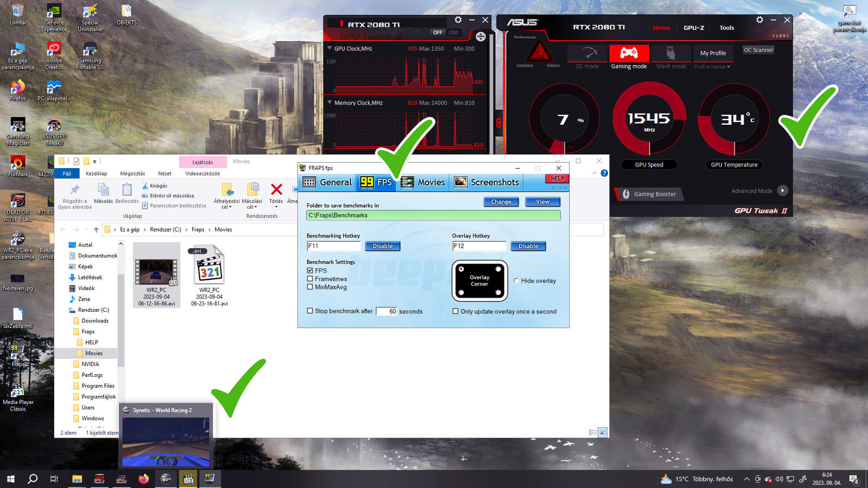This screenshot has width=868, height=488.
Task: Collapse the Explorer ribbon chevron
Action: tap(595, 173)
